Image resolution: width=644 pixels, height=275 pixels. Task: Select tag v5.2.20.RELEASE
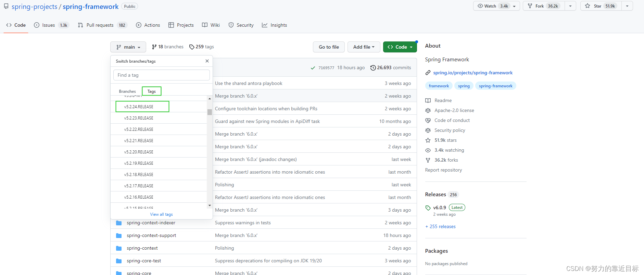point(159,152)
